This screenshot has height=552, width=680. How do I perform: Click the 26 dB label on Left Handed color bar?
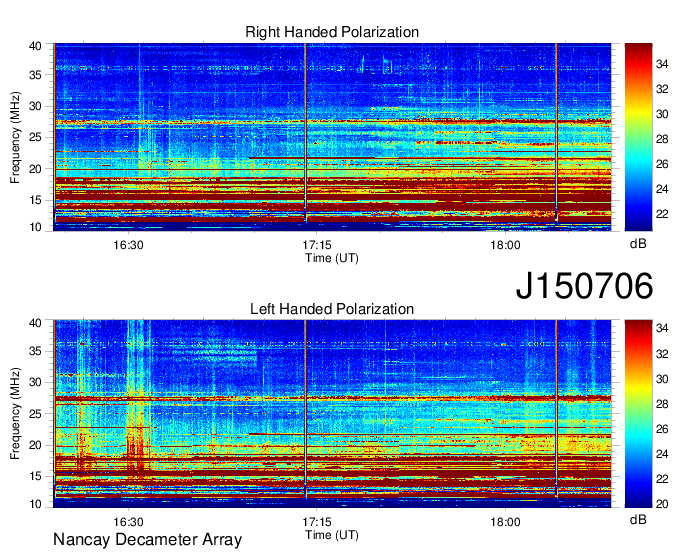662,429
